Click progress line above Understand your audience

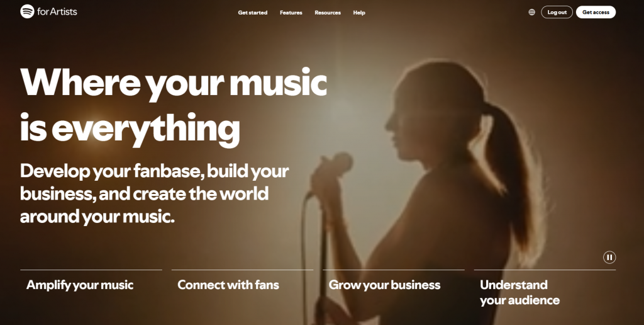tap(545, 270)
